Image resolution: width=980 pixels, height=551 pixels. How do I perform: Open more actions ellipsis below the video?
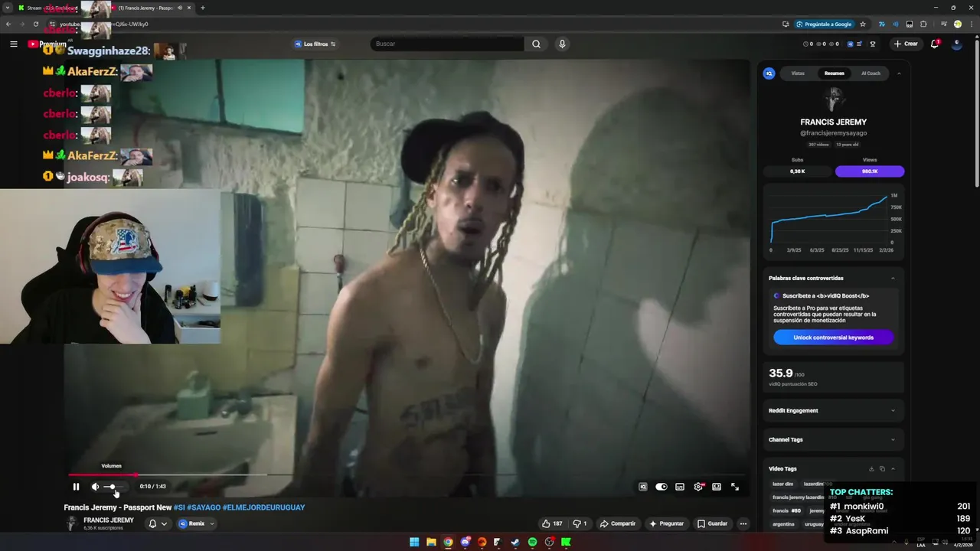click(743, 523)
